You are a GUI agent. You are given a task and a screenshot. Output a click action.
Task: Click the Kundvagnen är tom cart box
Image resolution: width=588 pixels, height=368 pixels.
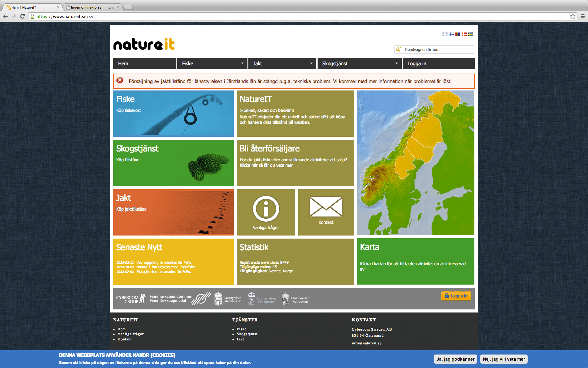(434, 49)
